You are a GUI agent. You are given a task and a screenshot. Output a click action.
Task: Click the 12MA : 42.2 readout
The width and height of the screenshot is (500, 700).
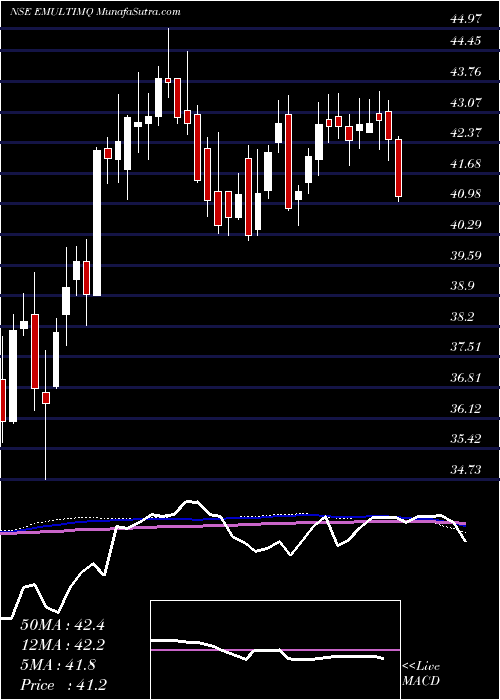[x=62, y=645]
